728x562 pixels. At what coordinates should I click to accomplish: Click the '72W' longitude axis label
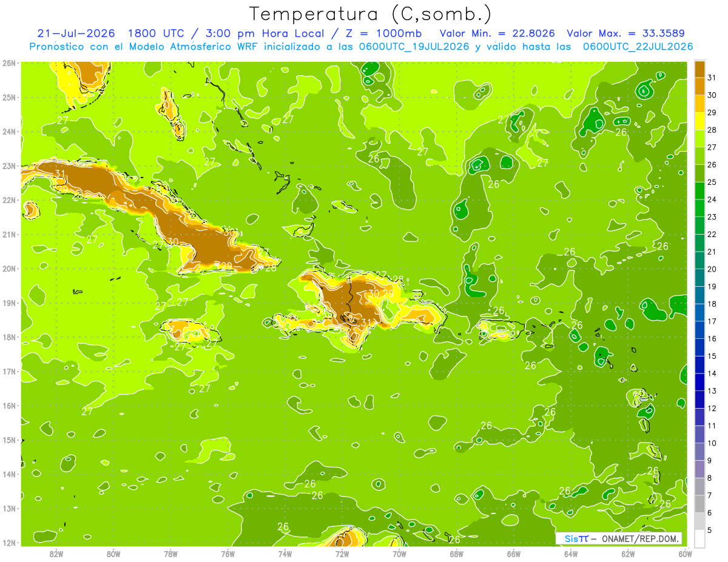(x=342, y=554)
